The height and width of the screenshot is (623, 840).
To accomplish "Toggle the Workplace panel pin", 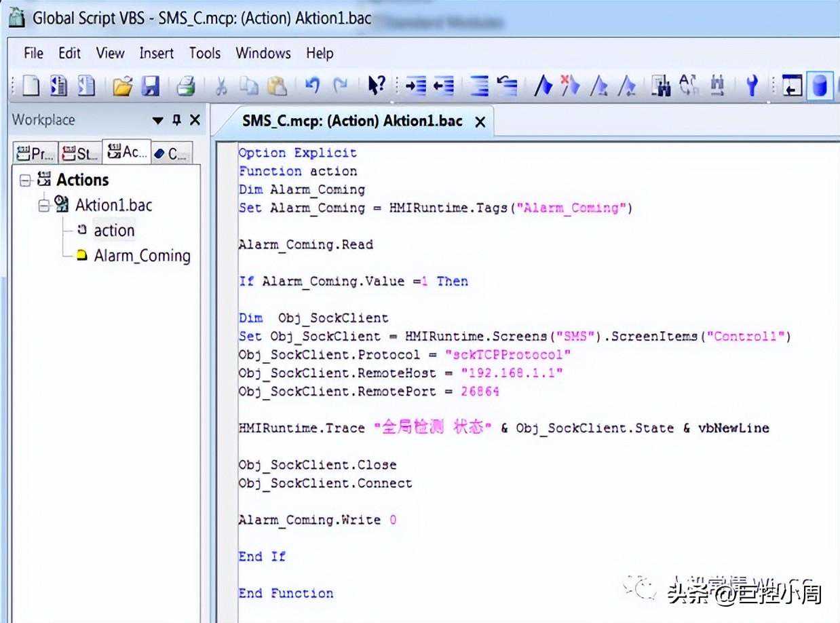I will 176,120.
